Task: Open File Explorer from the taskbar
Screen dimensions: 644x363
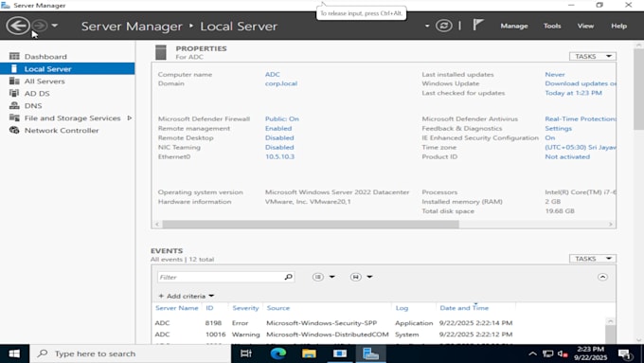Action: click(309, 354)
